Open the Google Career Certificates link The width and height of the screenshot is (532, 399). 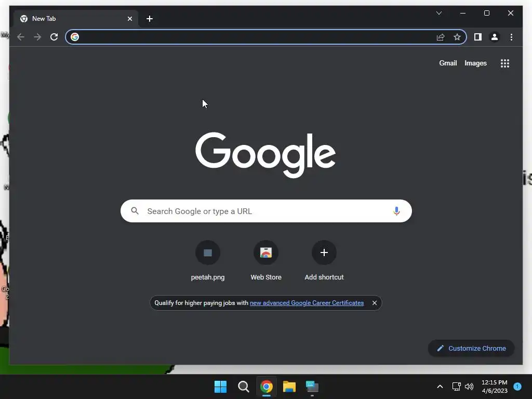coord(307,303)
